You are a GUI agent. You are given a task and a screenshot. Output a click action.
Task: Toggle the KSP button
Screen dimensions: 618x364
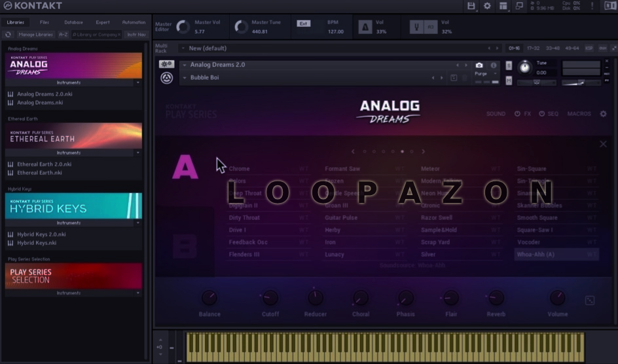pyautogui.click(x=589, y=48)
